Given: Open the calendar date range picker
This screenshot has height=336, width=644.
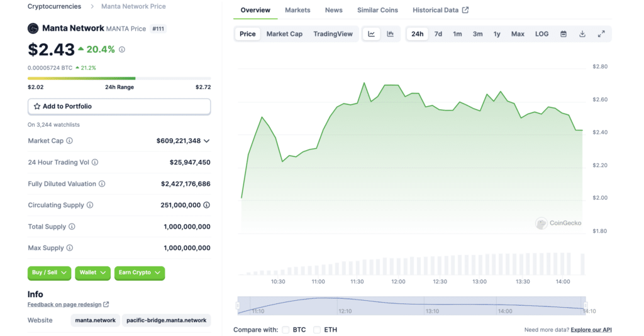Looking at the screenshot, I should pyautogui.click(x=563, y=34).
